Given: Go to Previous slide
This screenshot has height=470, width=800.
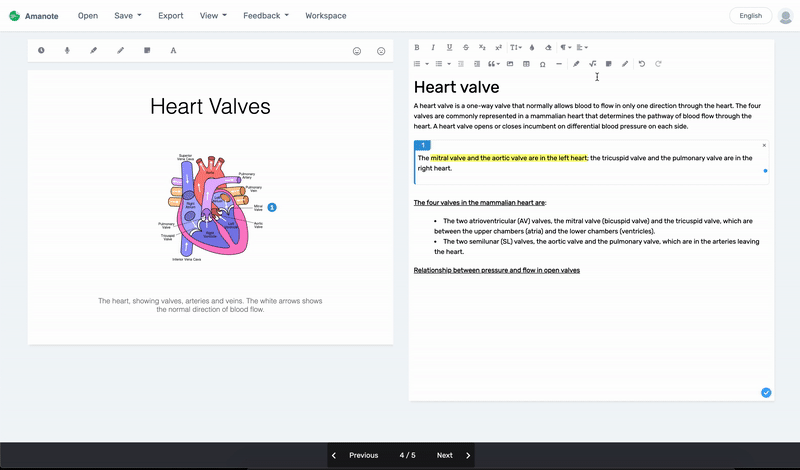Looking at the screenshot, I should pos(355,455).
